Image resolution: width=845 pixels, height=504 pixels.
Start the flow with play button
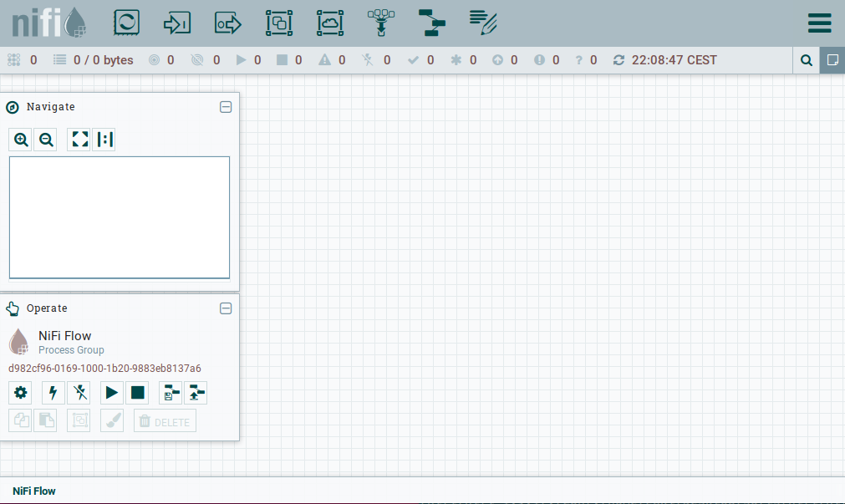pos(112,393)
